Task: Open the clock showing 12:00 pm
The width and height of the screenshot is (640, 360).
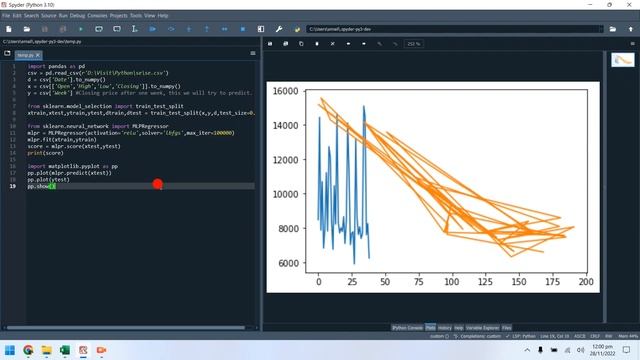Action: pyautogui.click(x=602, y=350)
